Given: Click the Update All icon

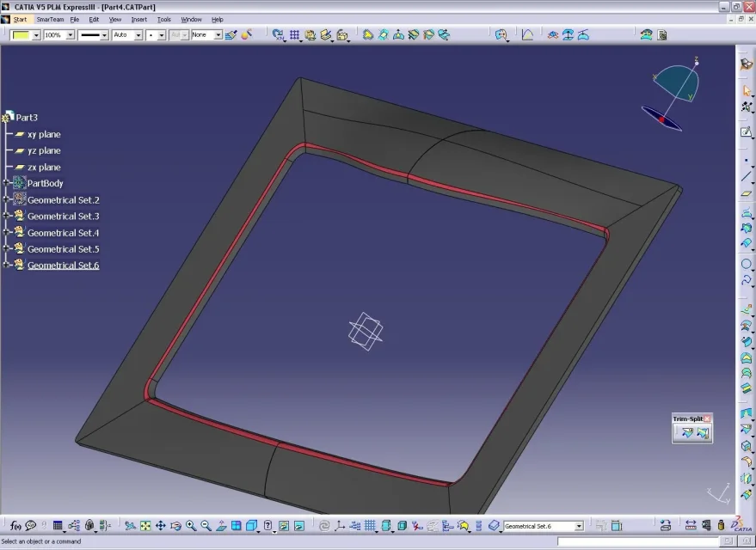Looking at the screenshot, I should coord(324,525).
